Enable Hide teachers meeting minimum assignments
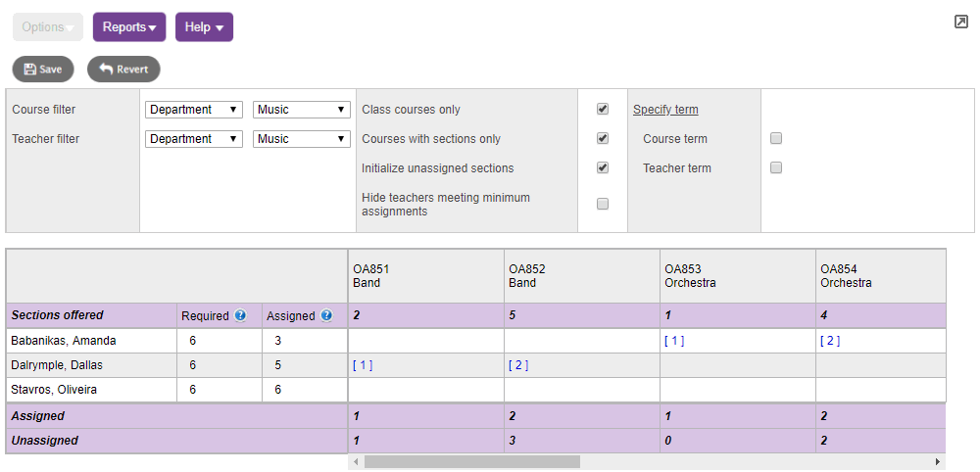Screen dimensions: 980x472 [603, 204]
